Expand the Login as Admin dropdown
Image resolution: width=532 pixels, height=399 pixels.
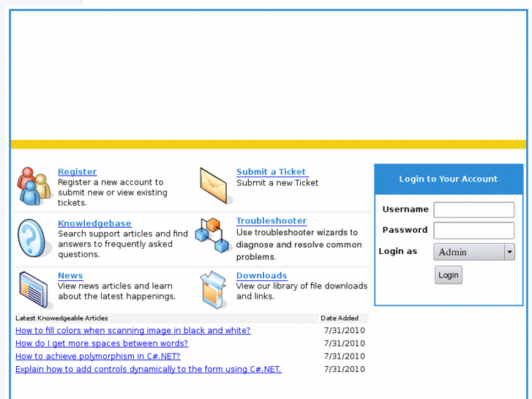tap(474, 252)
